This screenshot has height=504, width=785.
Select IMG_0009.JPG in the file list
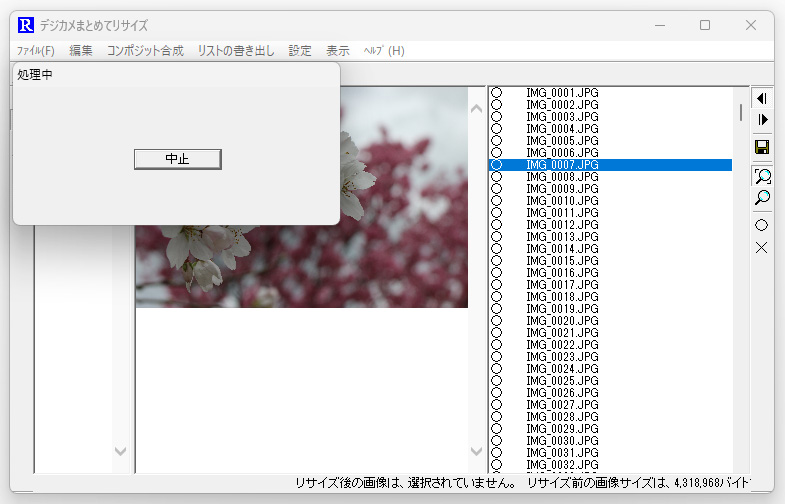pos(610,189)
